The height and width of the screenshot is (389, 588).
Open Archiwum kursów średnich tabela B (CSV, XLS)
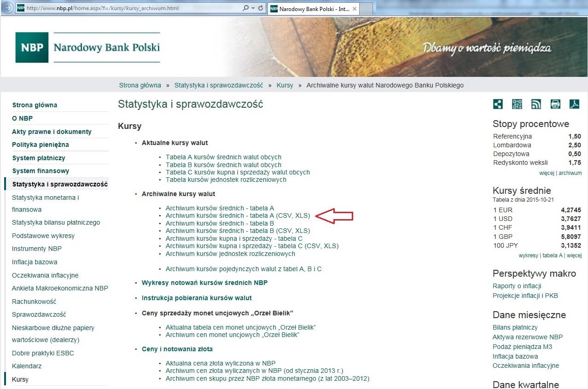[238, 231]
